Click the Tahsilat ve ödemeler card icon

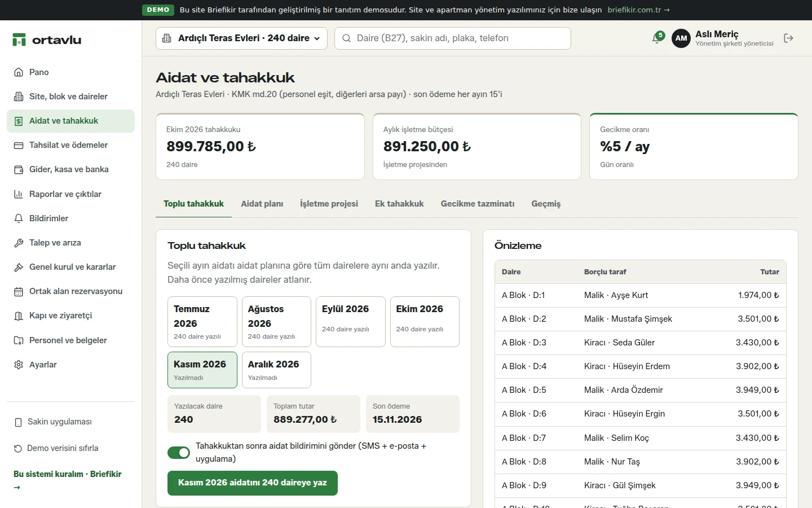[x=19, y=145]
